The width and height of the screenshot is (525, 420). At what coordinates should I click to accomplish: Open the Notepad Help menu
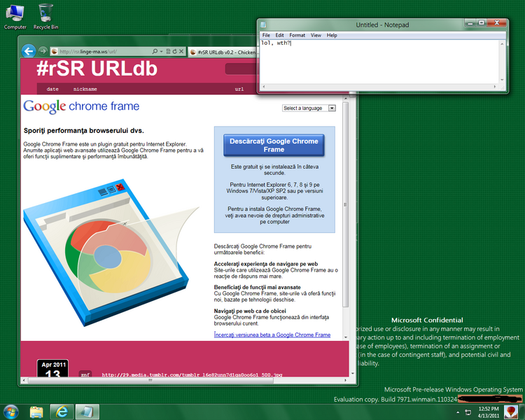tap(332, 35)
